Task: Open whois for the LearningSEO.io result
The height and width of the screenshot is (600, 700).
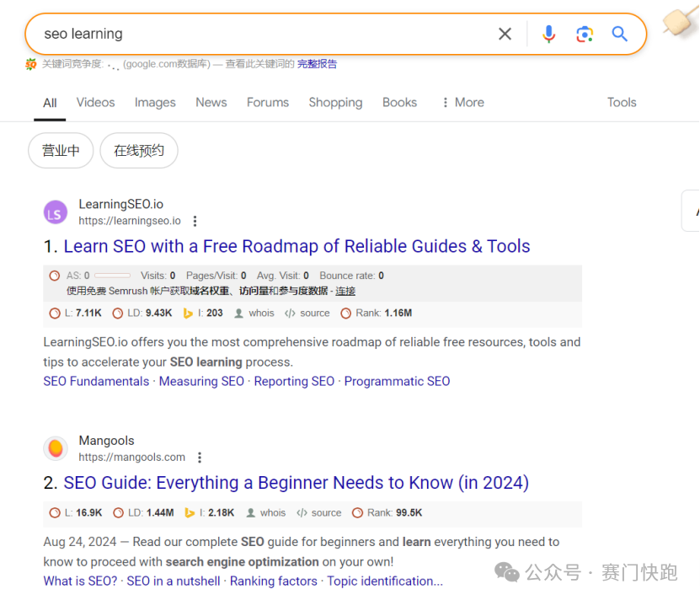Action: pyautogui.click(x=254, y=313)
